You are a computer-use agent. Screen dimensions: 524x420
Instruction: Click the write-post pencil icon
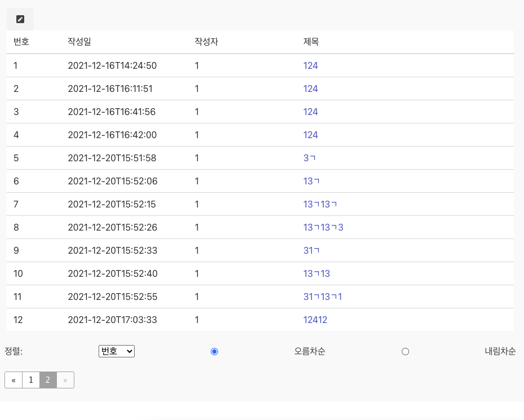point(20,19)
